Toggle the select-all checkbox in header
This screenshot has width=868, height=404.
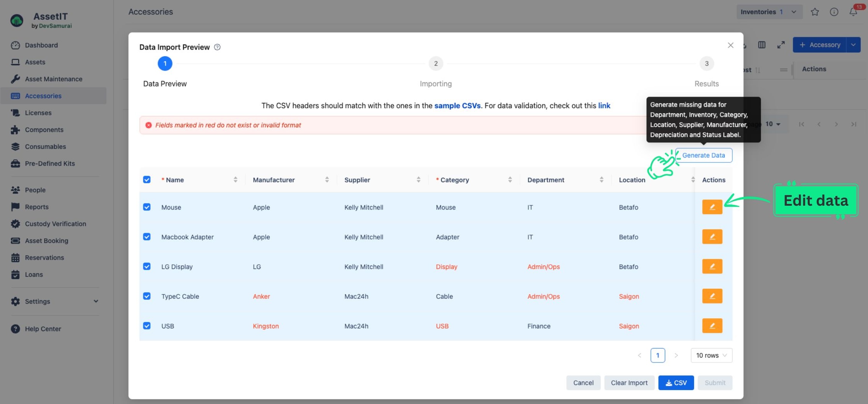147,180
